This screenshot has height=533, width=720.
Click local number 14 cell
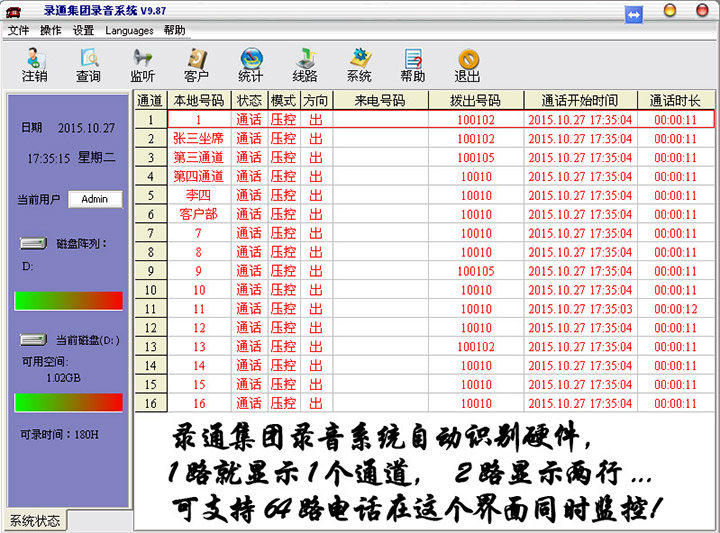tap(199, 365)
